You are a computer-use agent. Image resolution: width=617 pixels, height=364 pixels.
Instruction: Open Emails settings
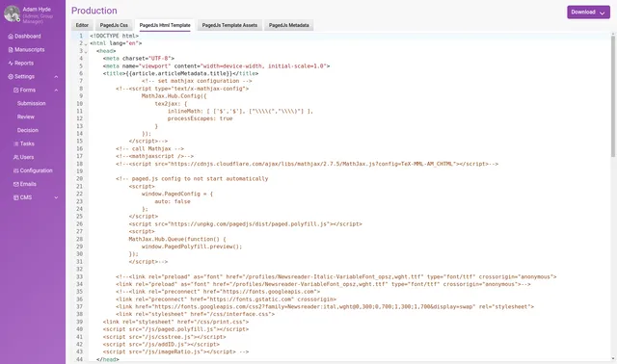point(28,184)
